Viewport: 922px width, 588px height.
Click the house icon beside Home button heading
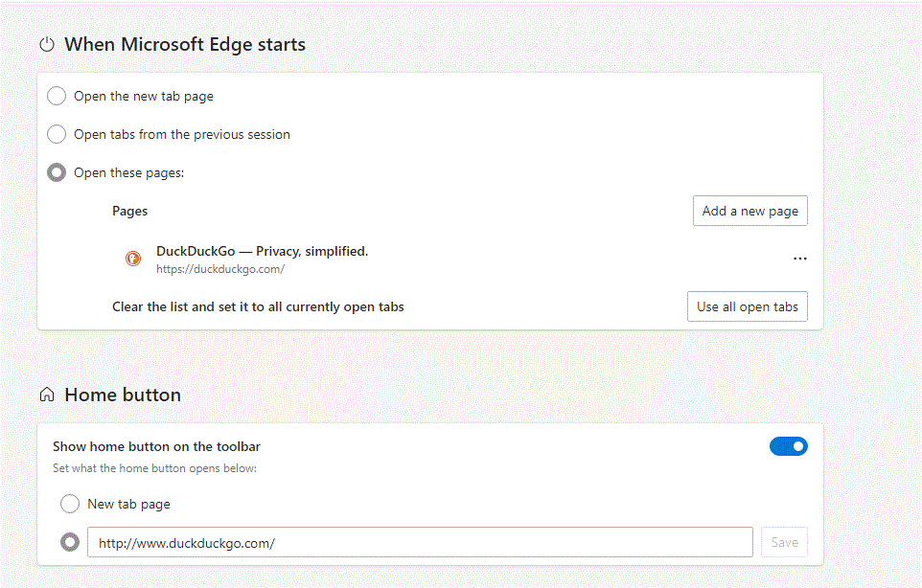click(x=46, y=395)
